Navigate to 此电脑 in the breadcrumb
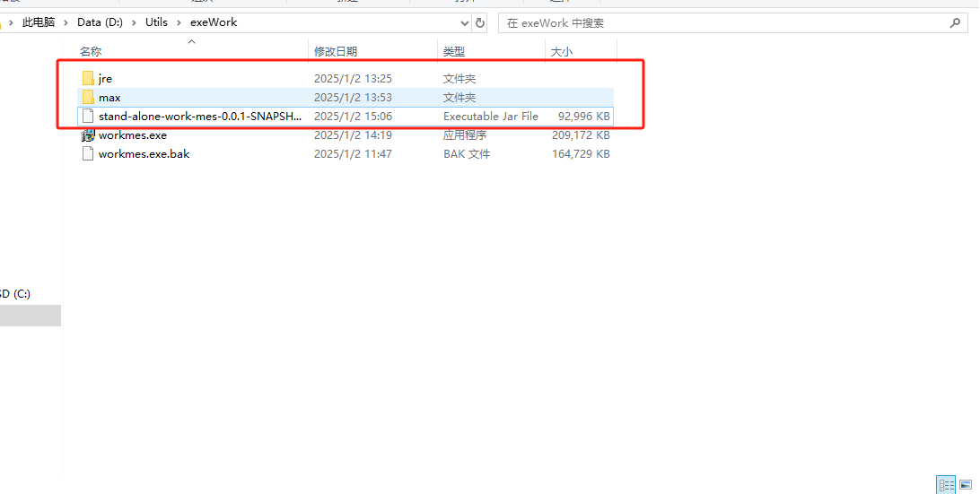This screenshot has height=494, width=980. (39, 22)
